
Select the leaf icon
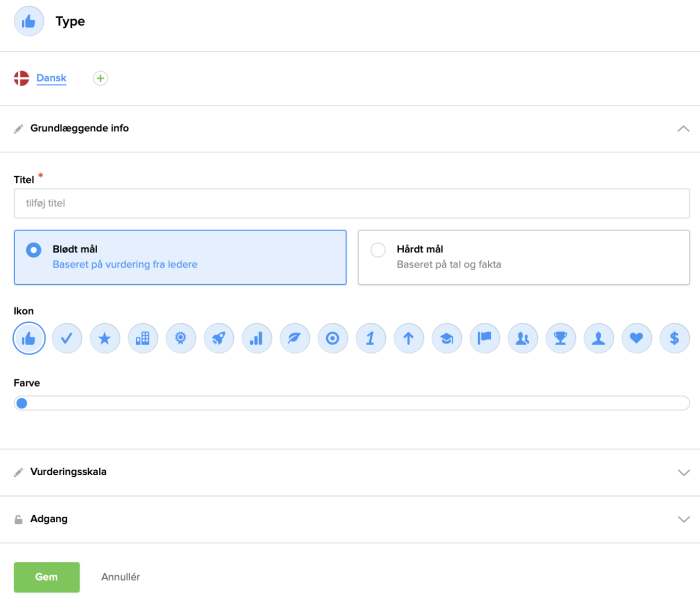tap(295, 338)
